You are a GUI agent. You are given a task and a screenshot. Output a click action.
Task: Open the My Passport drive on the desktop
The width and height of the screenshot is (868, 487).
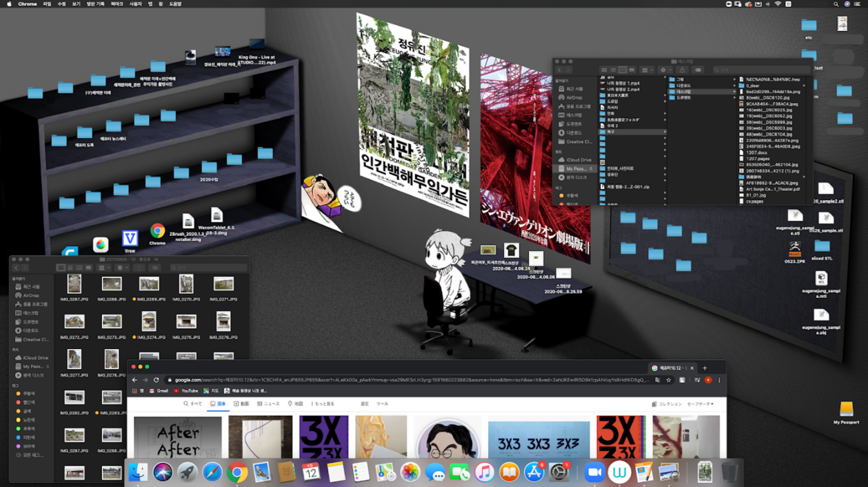[x=846, y=410]
